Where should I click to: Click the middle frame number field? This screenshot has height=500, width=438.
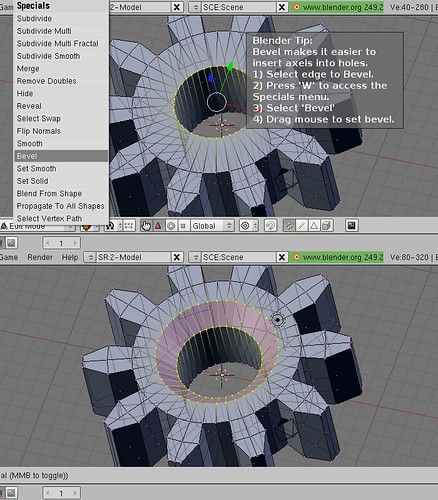(61, 243)
